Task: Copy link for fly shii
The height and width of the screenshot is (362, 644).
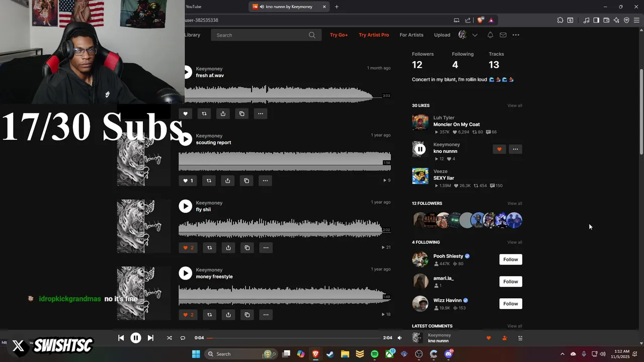Action: tap(247, 247)
